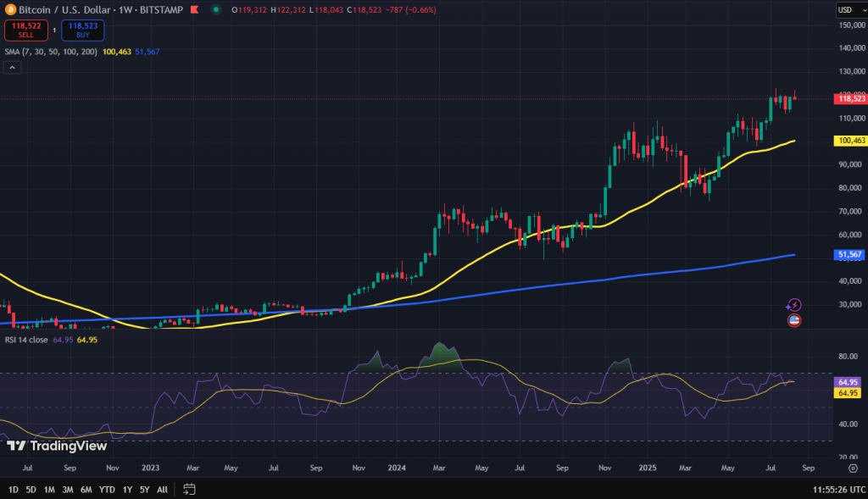Collapse the indicator legend with the chevron arrow

point(12,67)
